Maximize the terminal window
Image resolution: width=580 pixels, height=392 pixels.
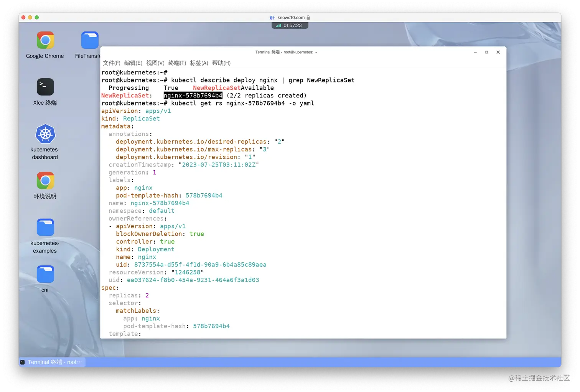(x=486, y=52)
